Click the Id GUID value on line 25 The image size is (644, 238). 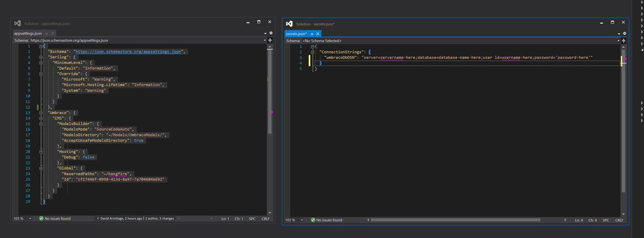coord(120,179)
